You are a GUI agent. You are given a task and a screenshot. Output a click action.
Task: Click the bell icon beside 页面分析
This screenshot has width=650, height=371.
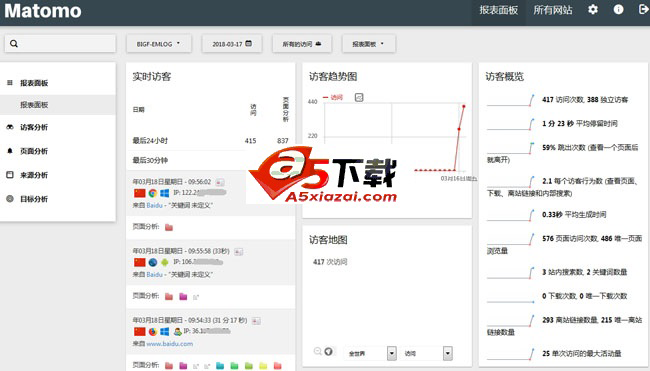(x=10, y=151)
